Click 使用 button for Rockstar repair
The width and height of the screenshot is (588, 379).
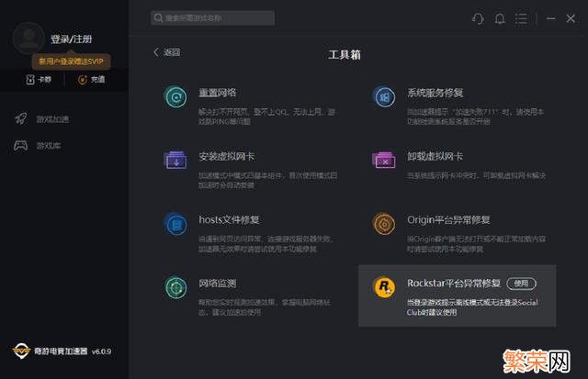pos(521,284)
